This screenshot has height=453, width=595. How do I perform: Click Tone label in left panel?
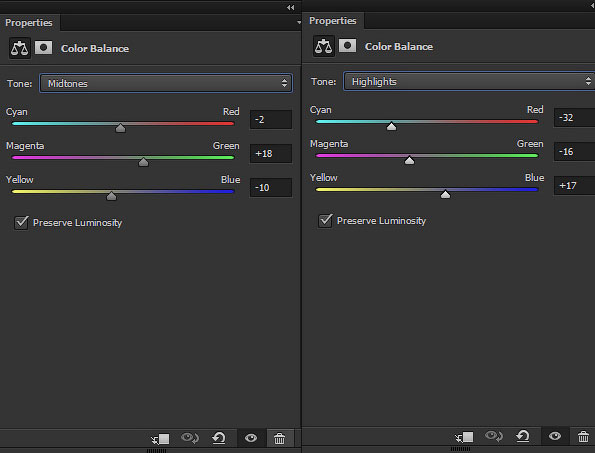[x=19, y=83]
